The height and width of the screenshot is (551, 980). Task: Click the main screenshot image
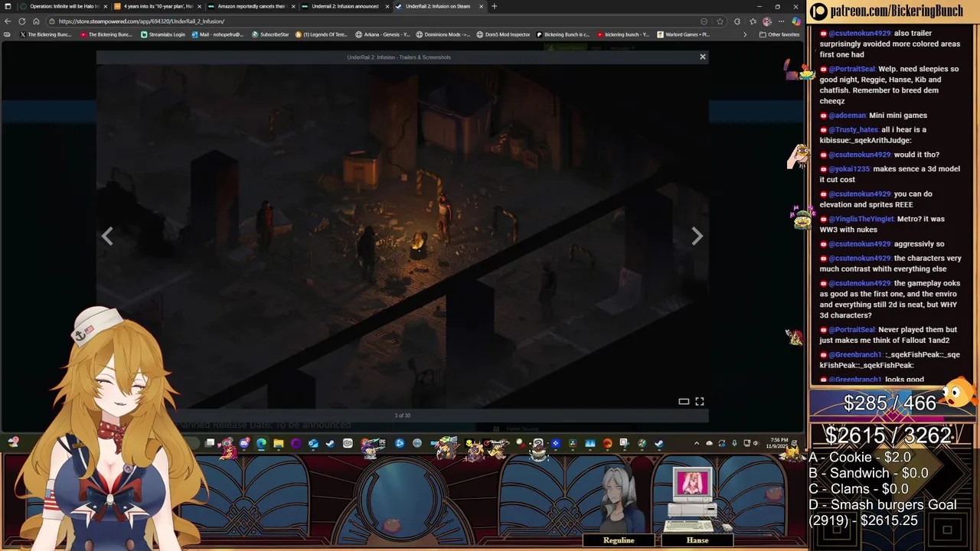402,236
